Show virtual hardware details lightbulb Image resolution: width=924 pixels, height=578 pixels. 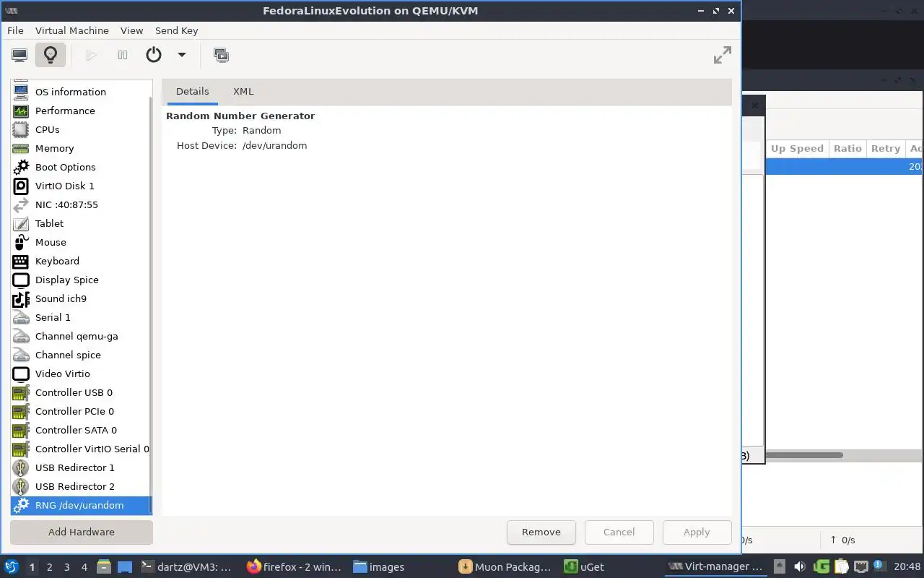[x=51, y=55]
